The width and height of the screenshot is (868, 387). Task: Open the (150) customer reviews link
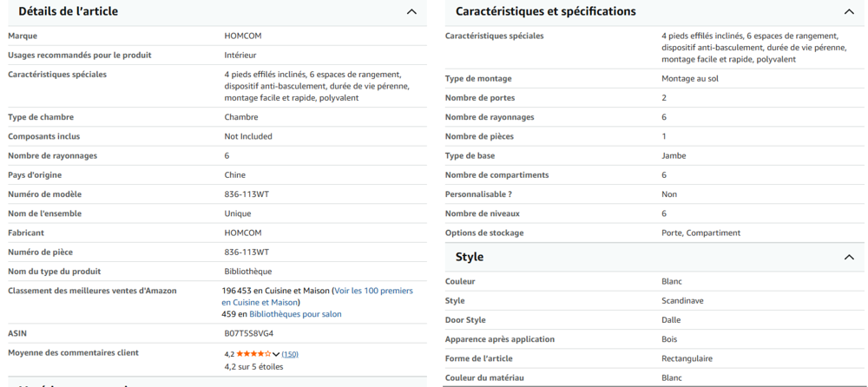click(290, 354)
